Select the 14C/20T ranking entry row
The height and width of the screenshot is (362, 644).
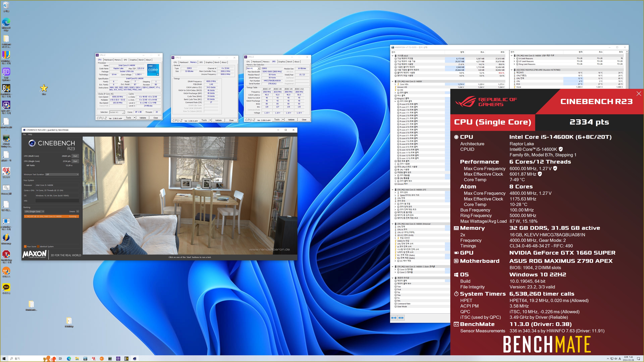tap(51, 216)
